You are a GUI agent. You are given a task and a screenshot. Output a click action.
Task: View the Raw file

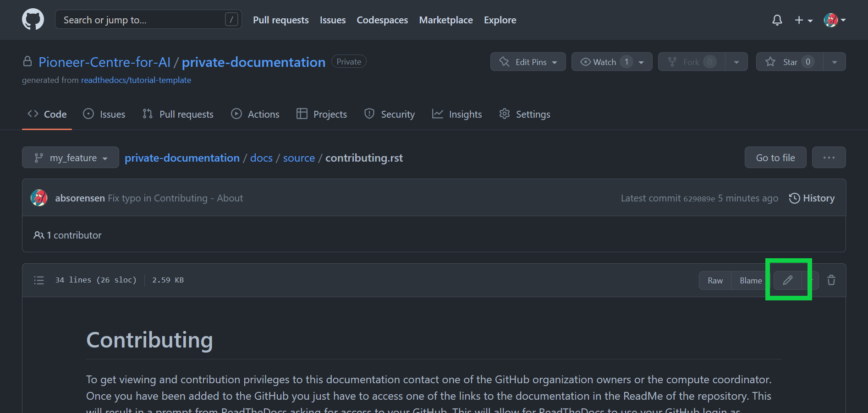pyautogui.click(x=715, y=281)
